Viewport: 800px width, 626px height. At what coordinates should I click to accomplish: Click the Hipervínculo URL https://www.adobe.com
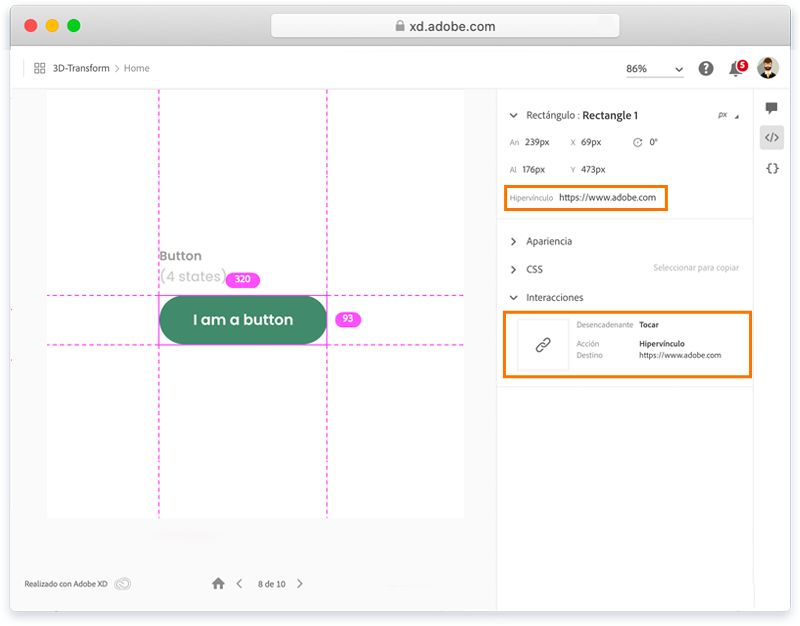[x=607, y=198]
